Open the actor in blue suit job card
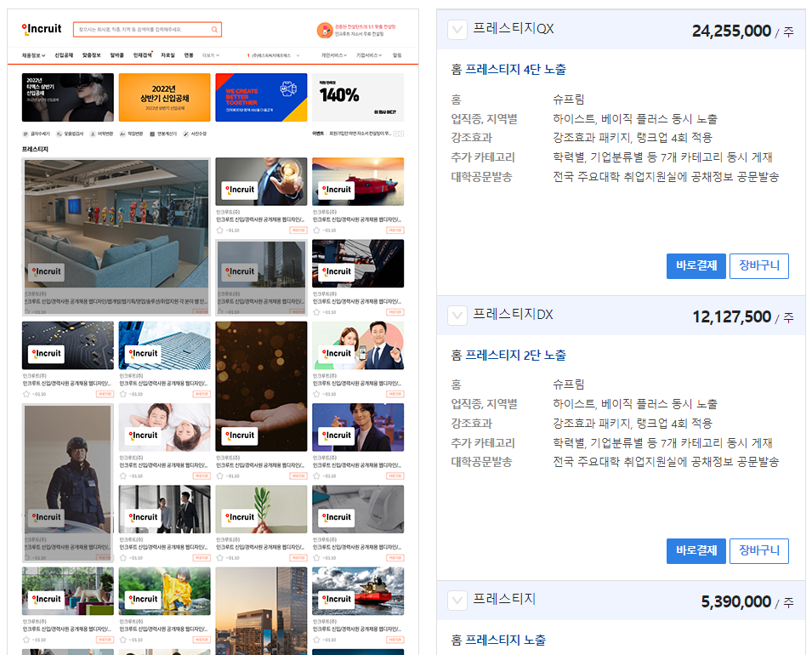812x655 pixels. coord(358,441)
